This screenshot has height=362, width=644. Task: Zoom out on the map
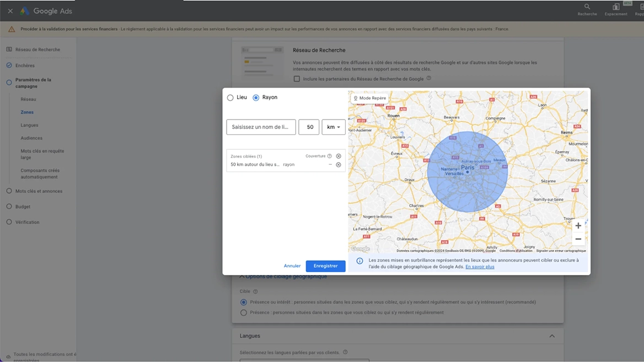point(578,239)
